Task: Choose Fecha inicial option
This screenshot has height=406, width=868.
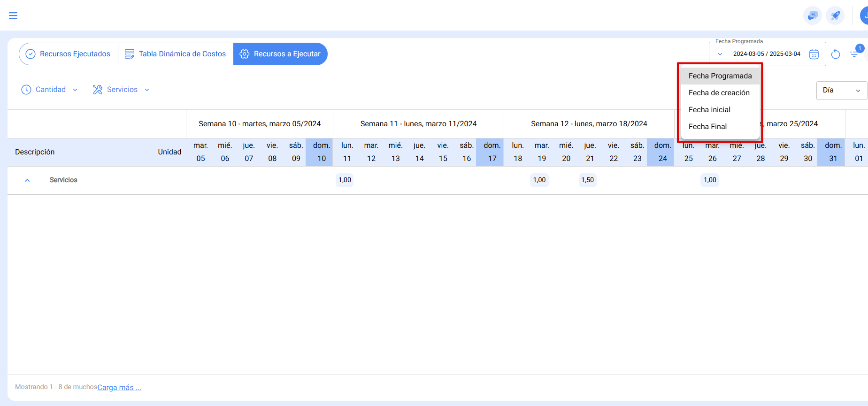Action: [720, 110]
